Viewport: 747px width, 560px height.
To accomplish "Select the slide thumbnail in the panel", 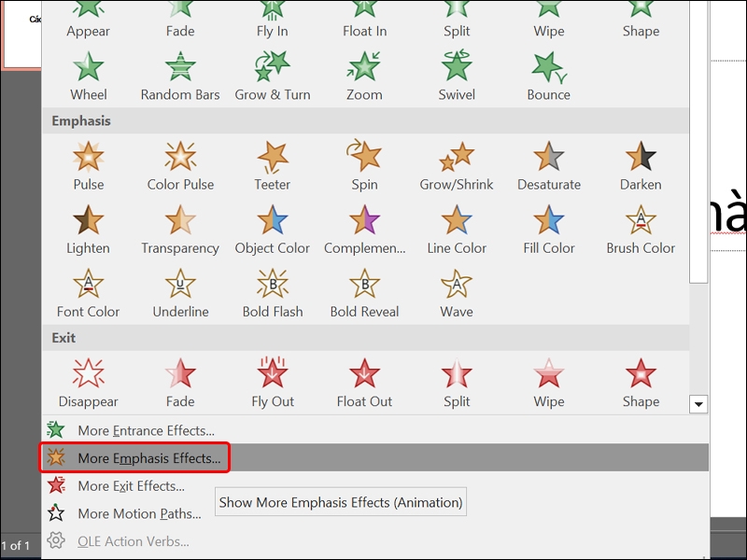I will (x=21, y=35).
